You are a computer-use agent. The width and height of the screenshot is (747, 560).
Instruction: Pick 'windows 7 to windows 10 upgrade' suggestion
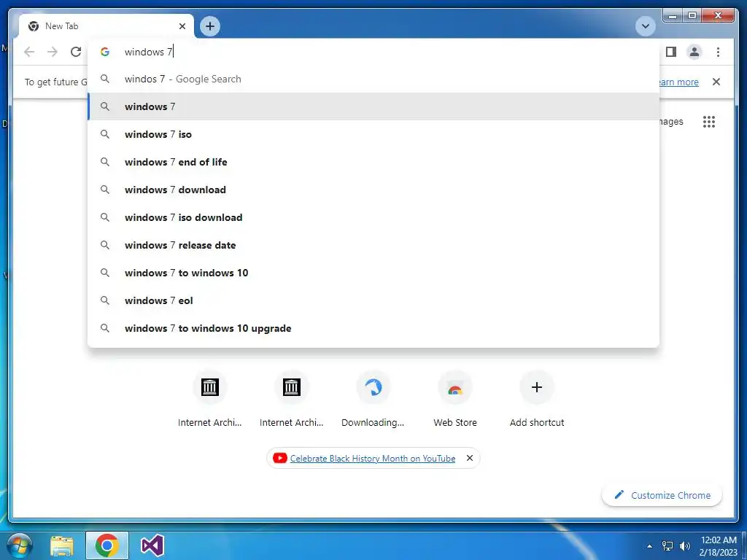pyautogui.click(x=373, y=328)
